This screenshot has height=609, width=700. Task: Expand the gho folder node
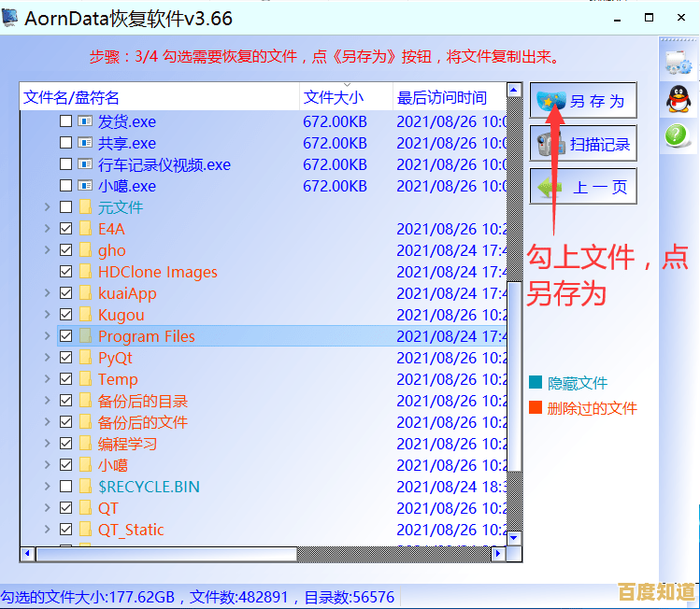click(x=48, y=249)
